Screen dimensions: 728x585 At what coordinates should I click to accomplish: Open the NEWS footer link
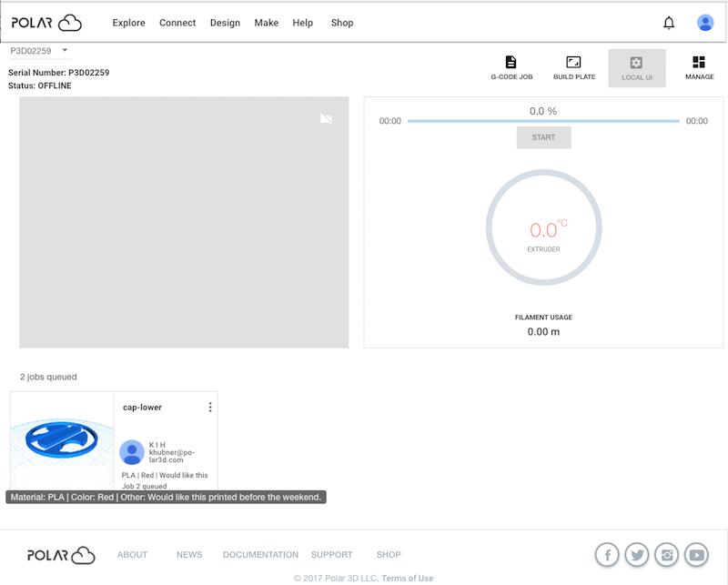click(x=189, y=555)
